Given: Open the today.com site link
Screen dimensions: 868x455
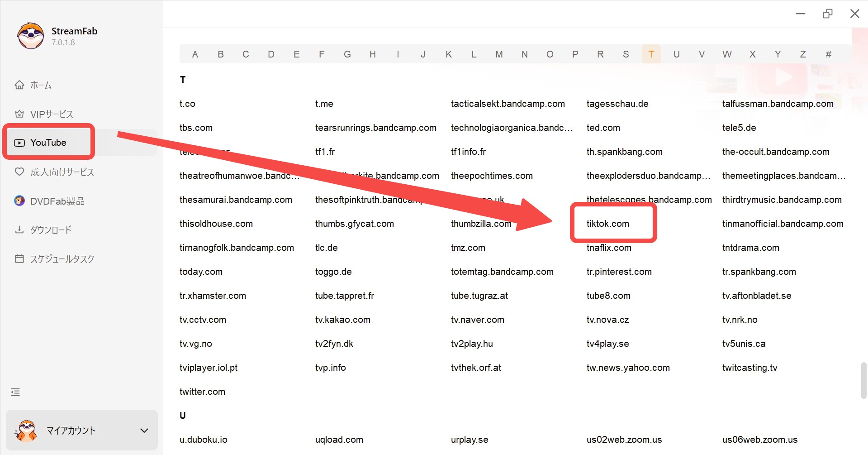Looking at the screenshot, I should [x=201, y=272].
